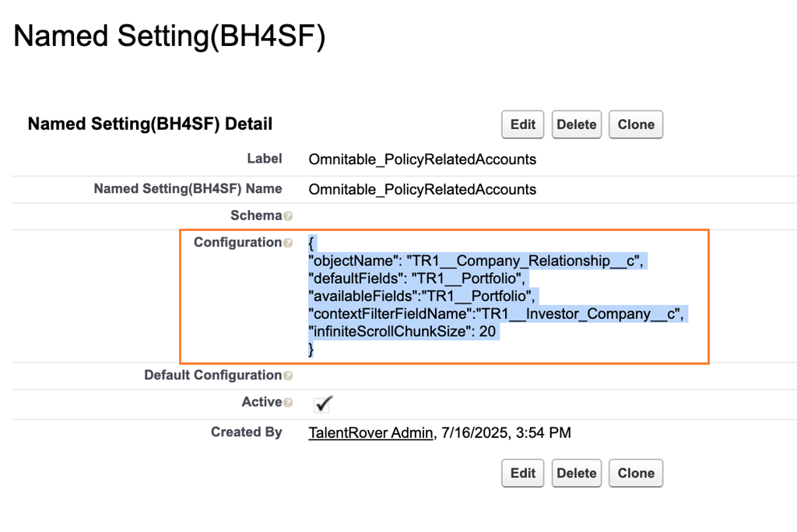Open the TalentRover Admin user link
The height and width of the screenshot is (532, 797).
click(370, 432)
